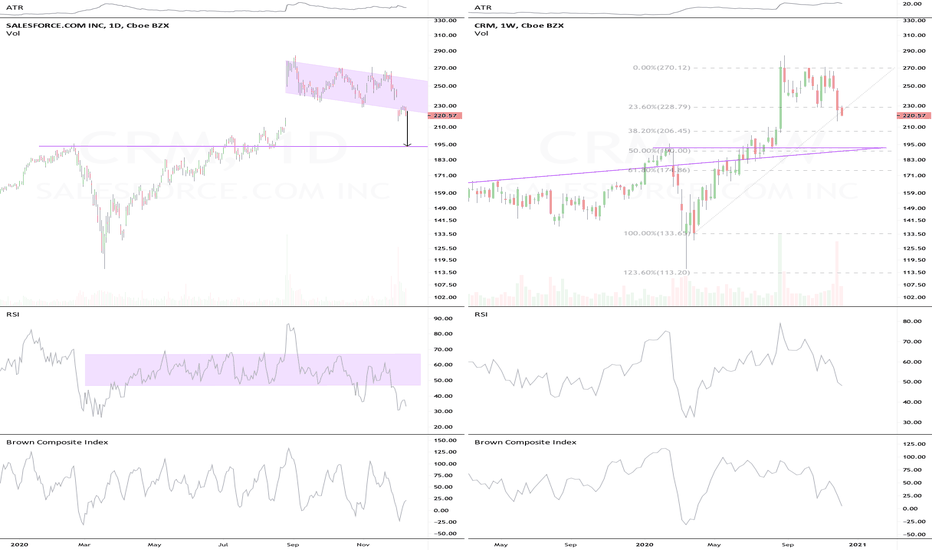Click the 102.00 price on daily price axis

tap(445, 297)
